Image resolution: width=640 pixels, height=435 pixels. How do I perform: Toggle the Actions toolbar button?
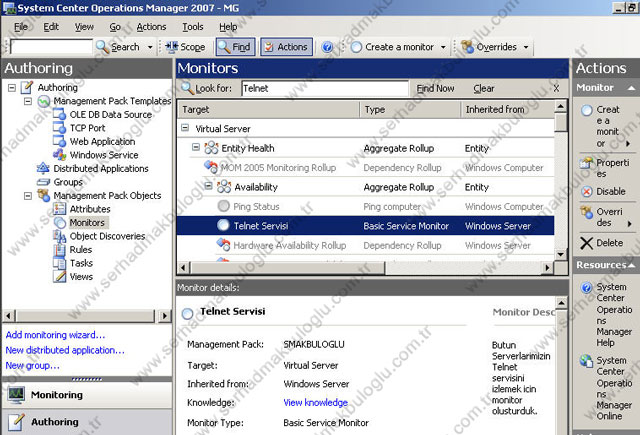(287, 47)
